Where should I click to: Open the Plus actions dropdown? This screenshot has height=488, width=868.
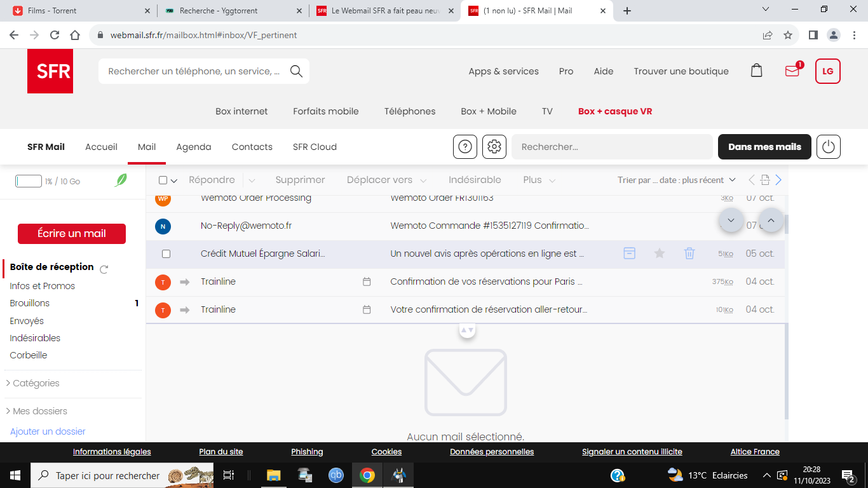click(x=539, y=180)
